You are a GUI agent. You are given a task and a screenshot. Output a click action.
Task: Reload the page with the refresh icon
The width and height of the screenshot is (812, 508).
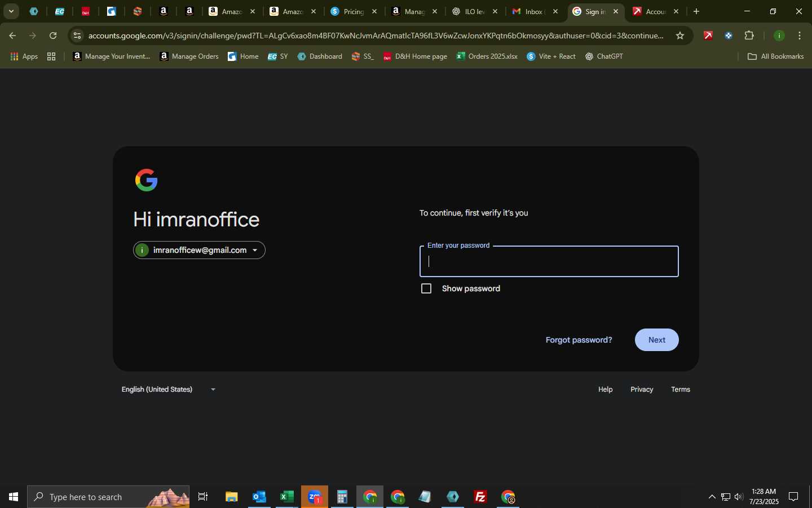pyautogui.click(x=53, y=36)
